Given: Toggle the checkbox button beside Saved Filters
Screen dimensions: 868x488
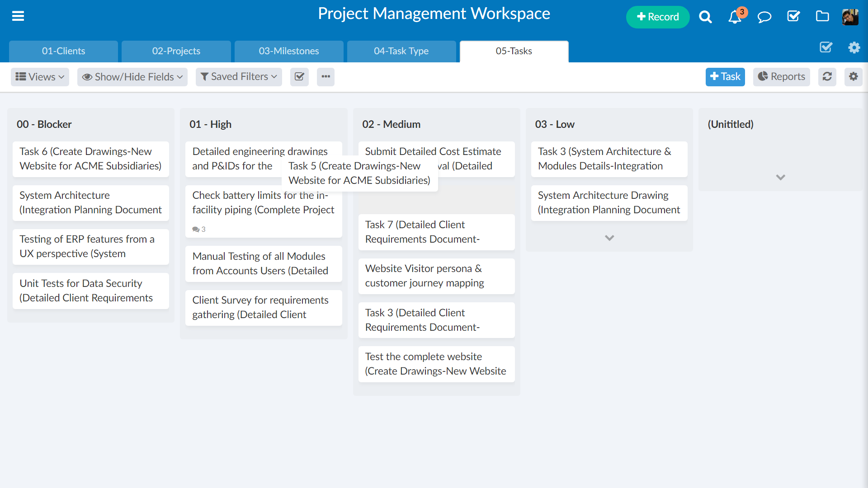Looking at the screenshot, I should pos(299,77).
